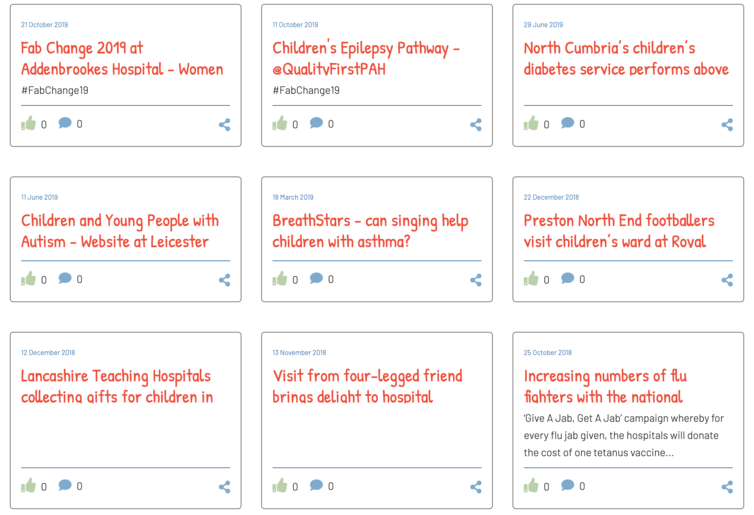
Task: Read Visit from four-legged friend article
Action: point(367,387)
